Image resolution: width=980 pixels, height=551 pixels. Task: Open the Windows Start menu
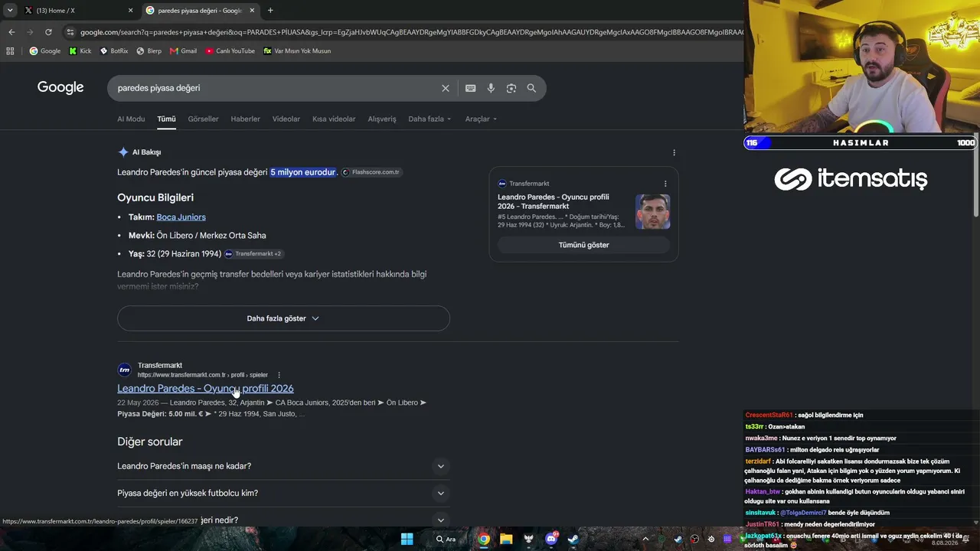click(407, 540)
